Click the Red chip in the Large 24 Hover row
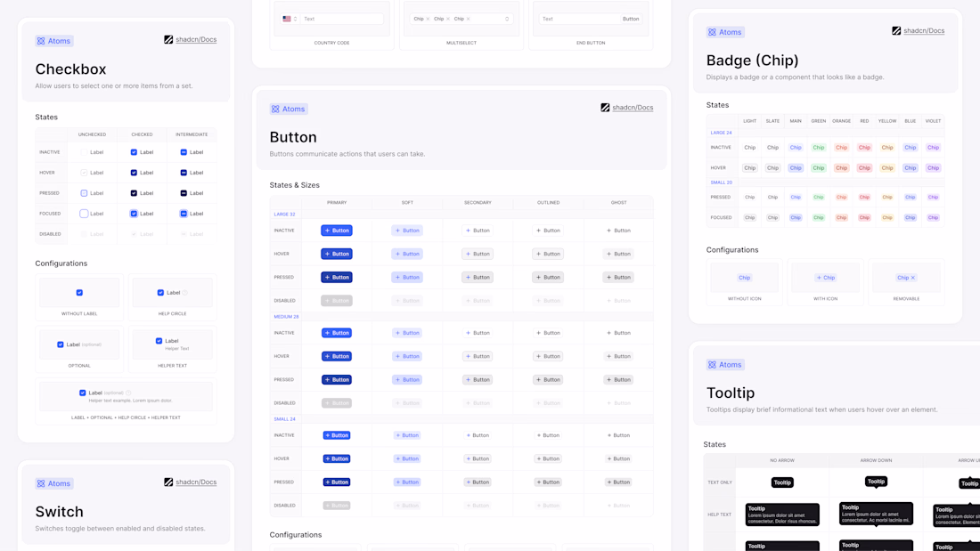Screen dimensions: 980x551 click(x=864, y=168)
